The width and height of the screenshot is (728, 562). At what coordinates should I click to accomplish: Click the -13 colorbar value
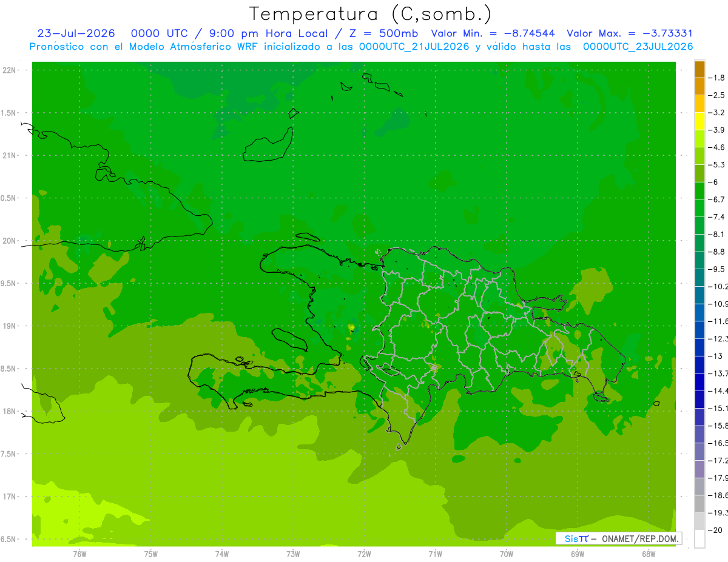click(715, 356)
